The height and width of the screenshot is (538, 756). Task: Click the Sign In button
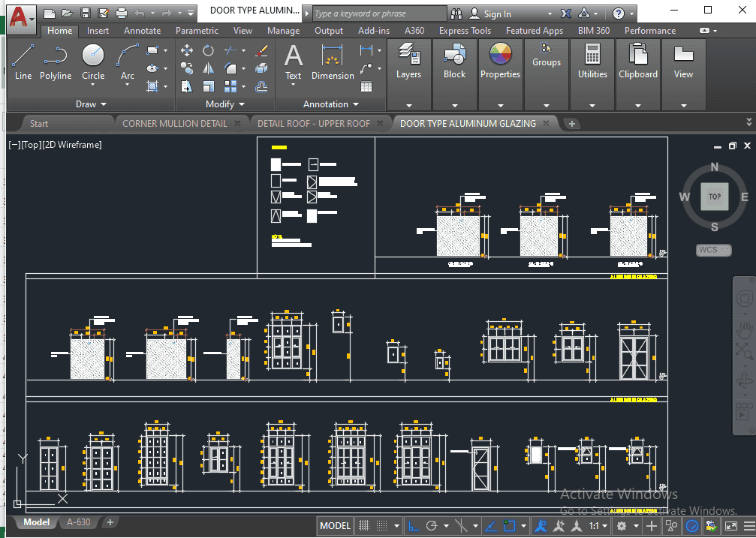(x=497, y=14)
